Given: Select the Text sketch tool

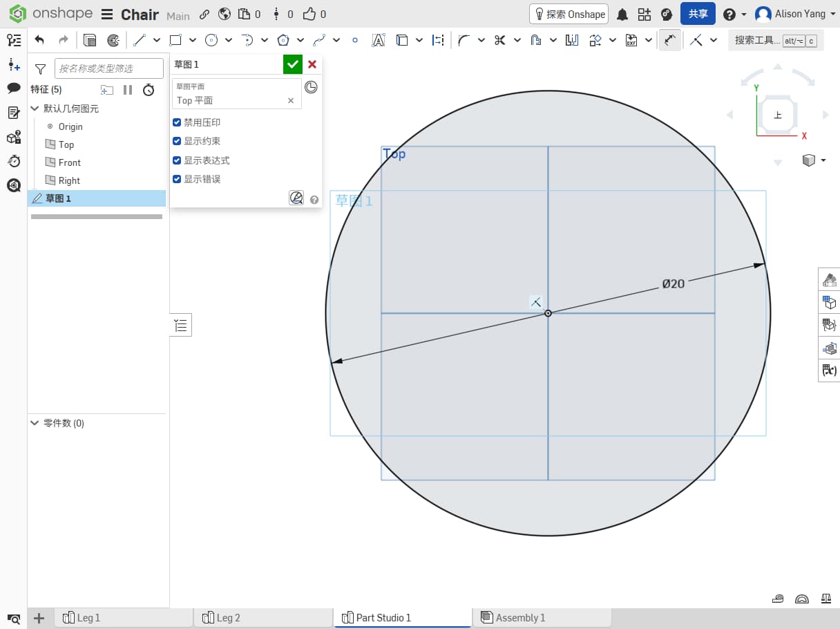Looking at the screenshot, I should 378,40.
